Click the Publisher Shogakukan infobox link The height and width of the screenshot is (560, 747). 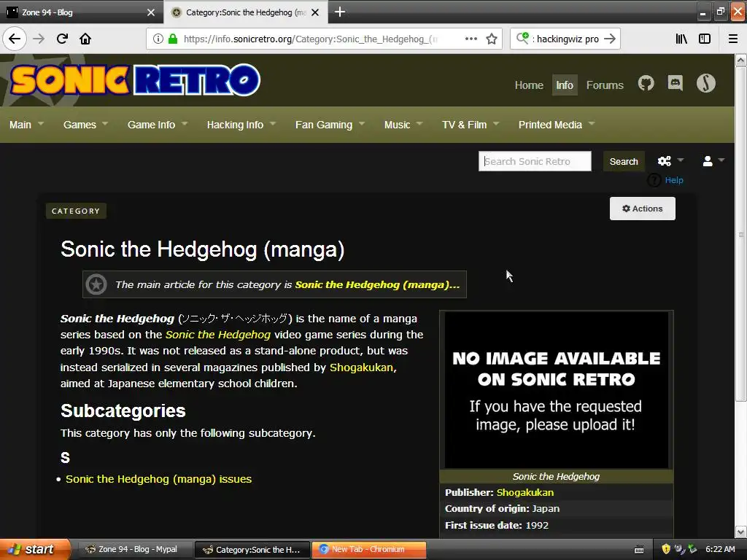click(x=525, y=492)
